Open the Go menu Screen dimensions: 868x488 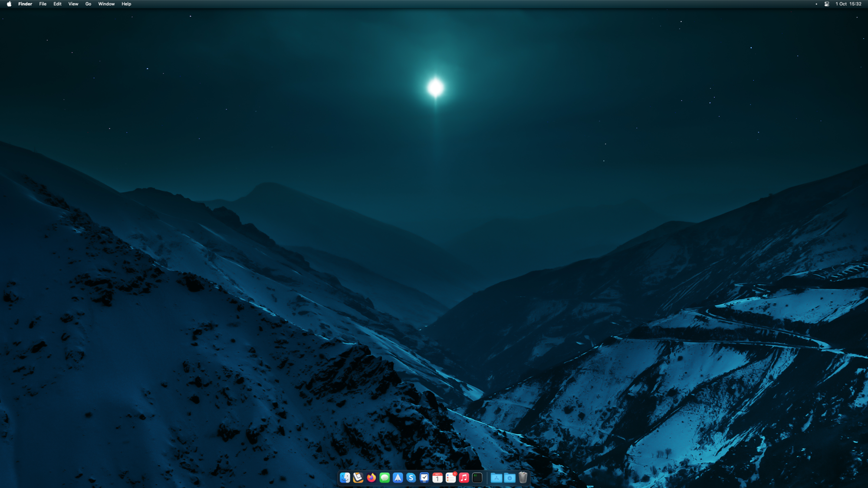pos(88,4)
